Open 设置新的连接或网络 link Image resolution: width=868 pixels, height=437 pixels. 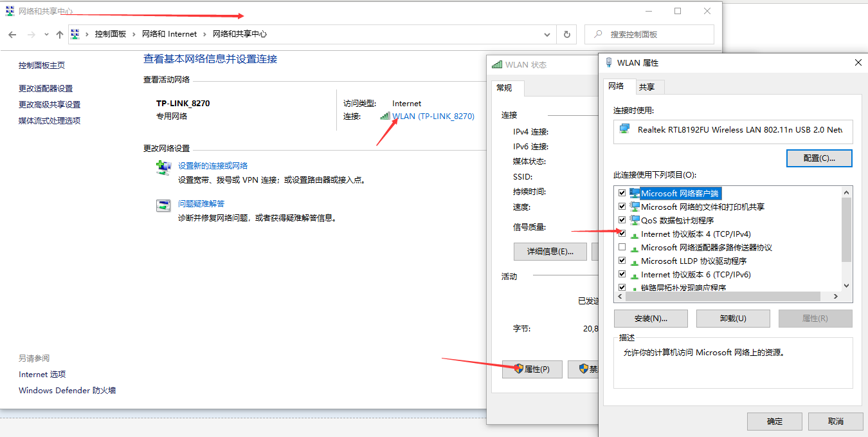click(x=213, y=166)
